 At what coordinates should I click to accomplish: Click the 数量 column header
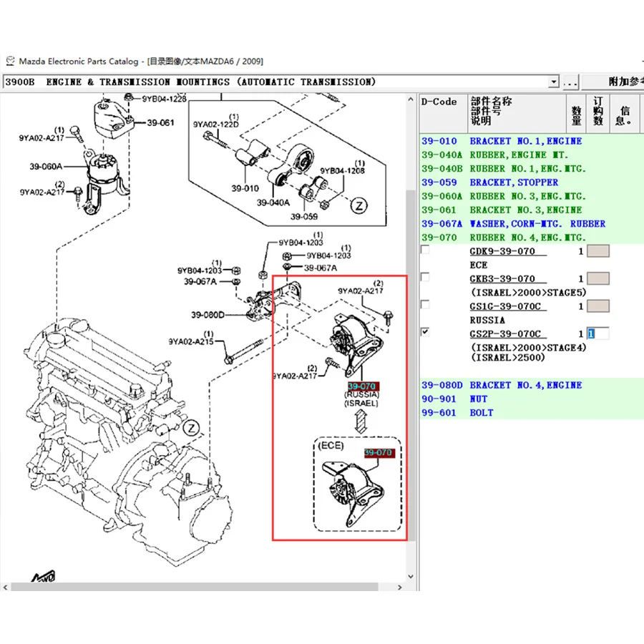pos(576,114)
